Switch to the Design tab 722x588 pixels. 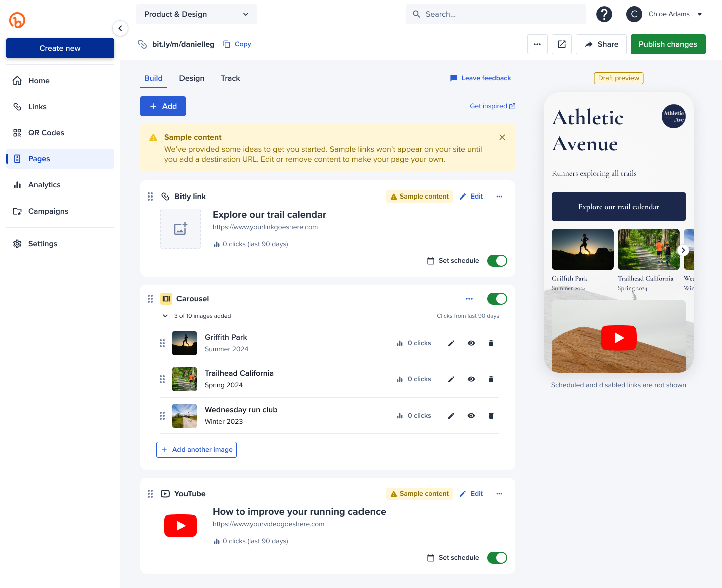click(192, 78)
